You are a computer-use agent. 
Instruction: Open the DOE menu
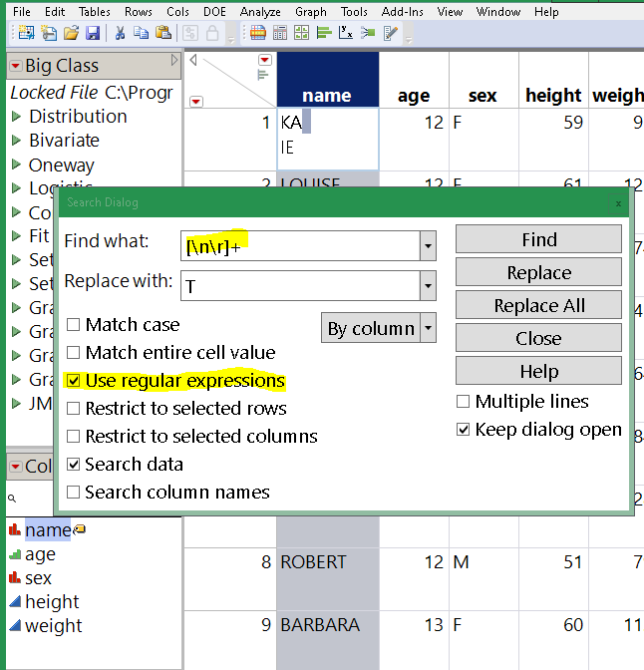214,12
